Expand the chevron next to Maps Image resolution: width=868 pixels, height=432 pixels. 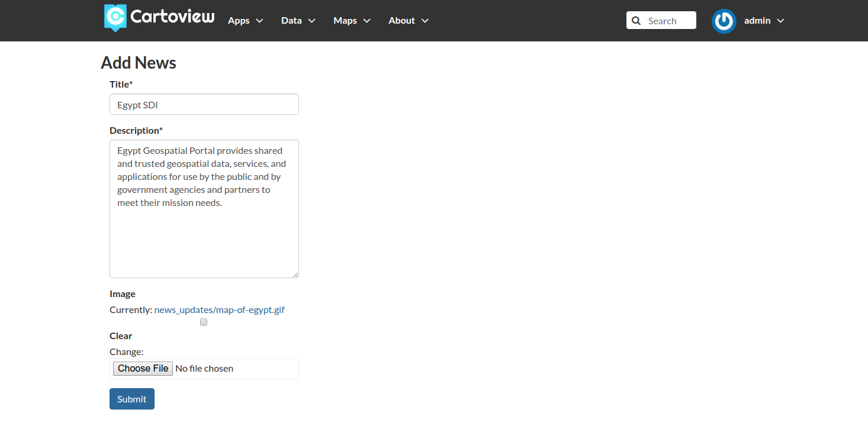point(367,21)
